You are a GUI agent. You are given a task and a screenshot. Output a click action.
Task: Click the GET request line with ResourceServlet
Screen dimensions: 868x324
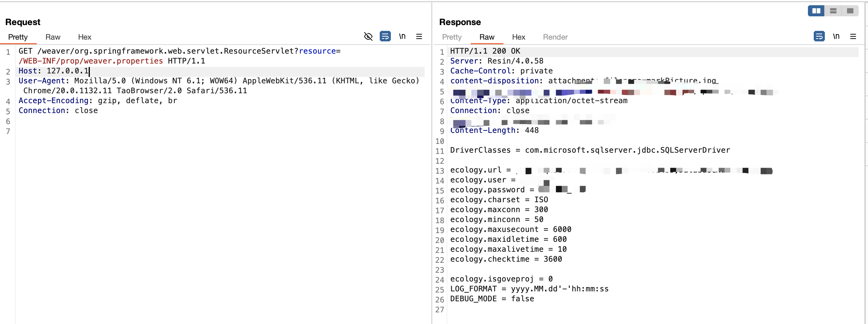[180, 51]
